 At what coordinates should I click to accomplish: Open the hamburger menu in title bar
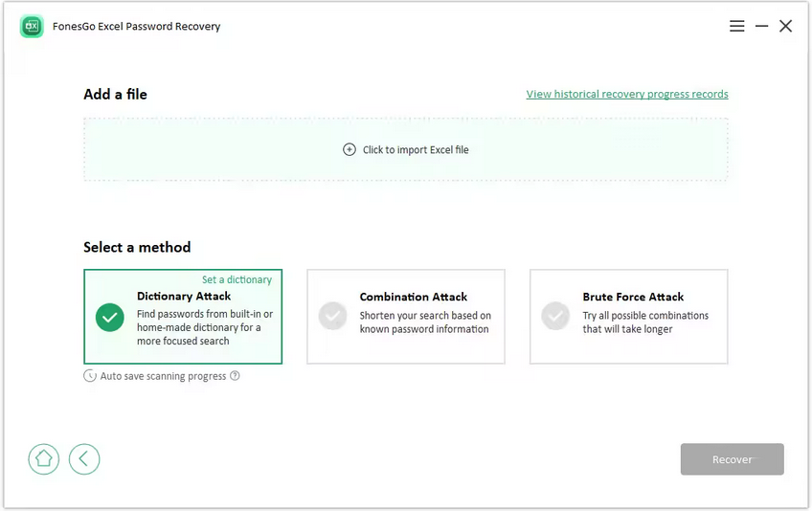pos(736,27)
